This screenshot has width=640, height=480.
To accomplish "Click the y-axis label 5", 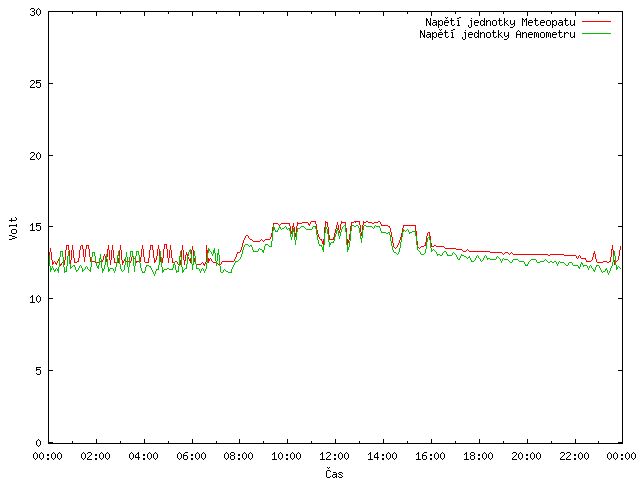I will [39, 371].
